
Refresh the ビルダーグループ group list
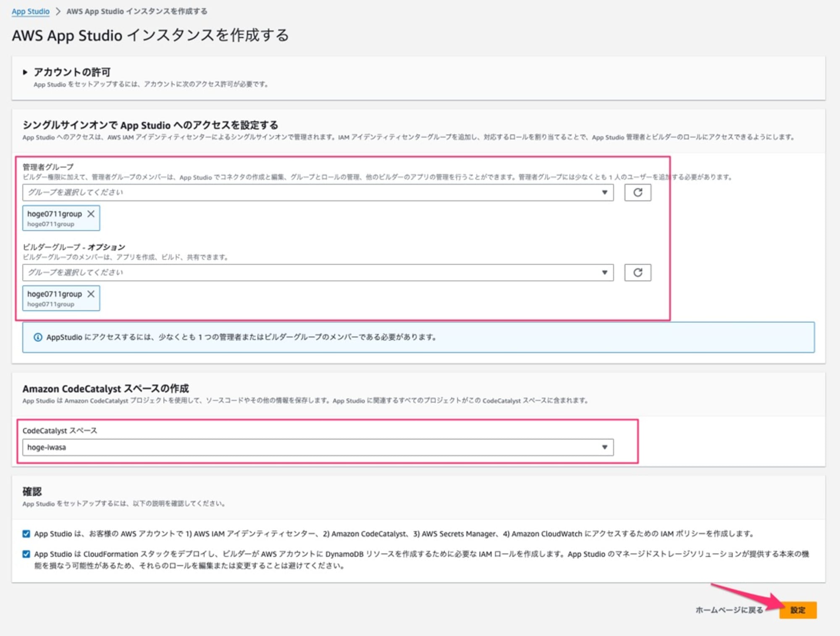coord(638,272)
